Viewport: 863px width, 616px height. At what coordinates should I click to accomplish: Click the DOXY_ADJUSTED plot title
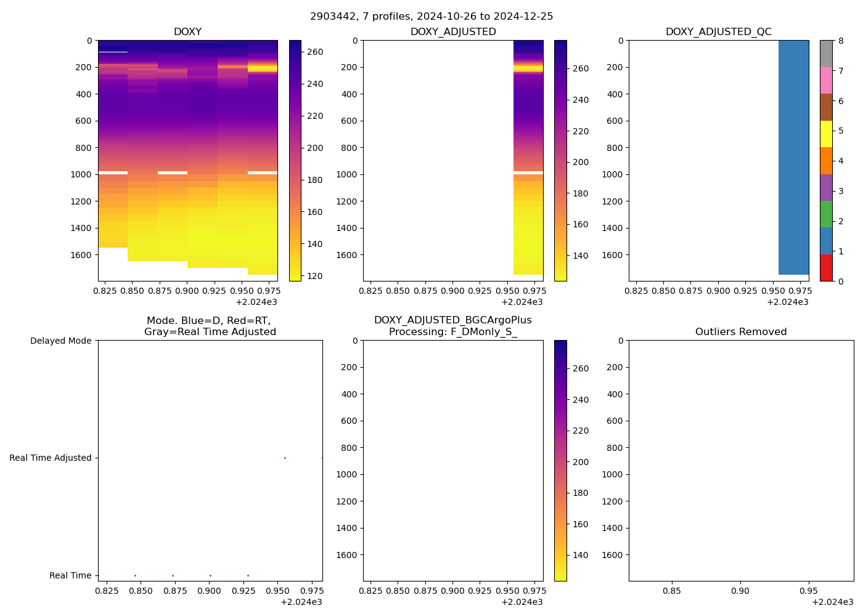[453, 32]
